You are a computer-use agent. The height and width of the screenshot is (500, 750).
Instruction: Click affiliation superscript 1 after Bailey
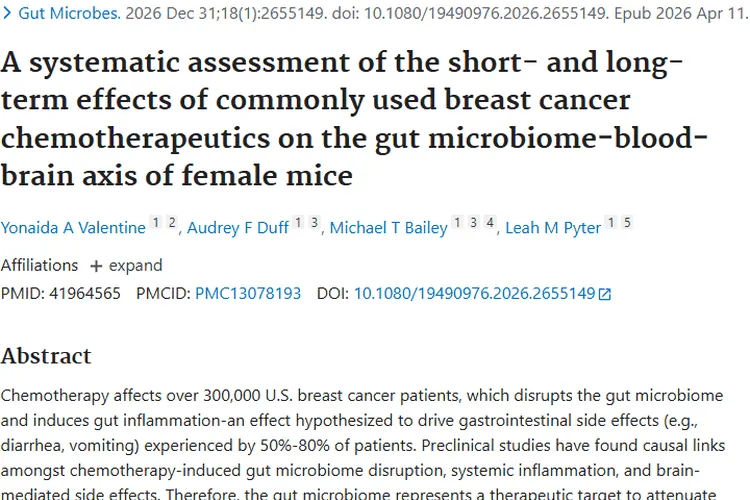[457, 223]
